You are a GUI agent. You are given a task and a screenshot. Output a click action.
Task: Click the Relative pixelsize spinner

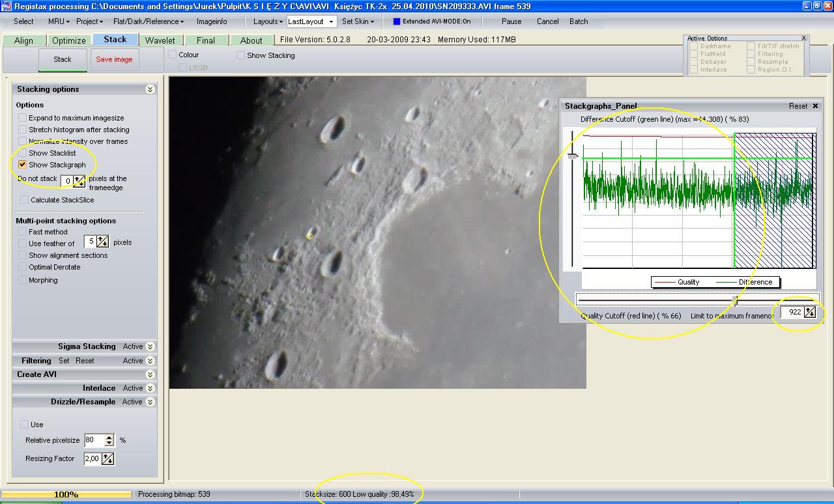point(109,440)
